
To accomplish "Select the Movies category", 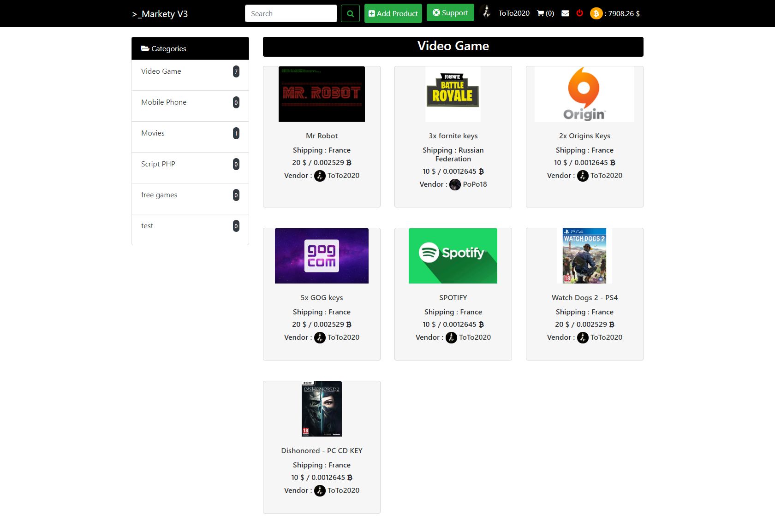I will pyautogui.click(x=190, y=137).
